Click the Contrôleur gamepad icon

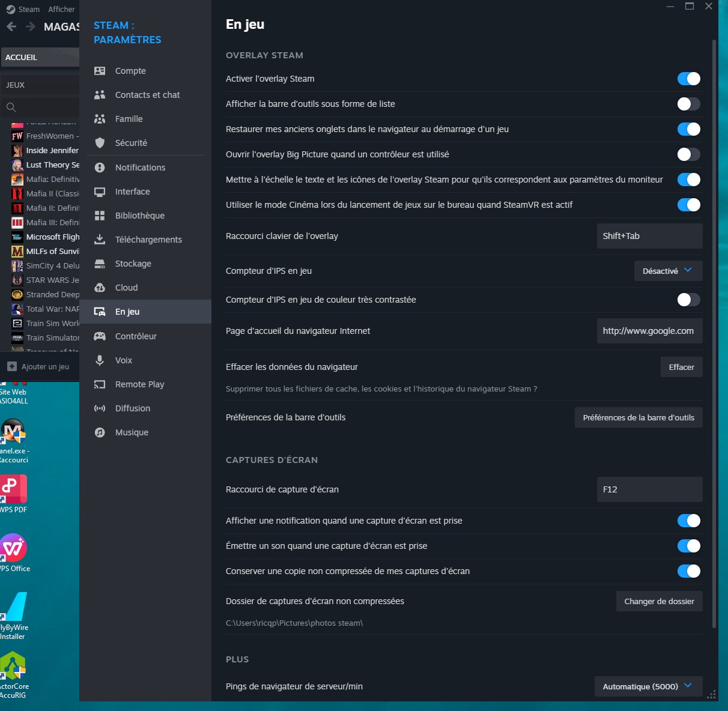100,336
